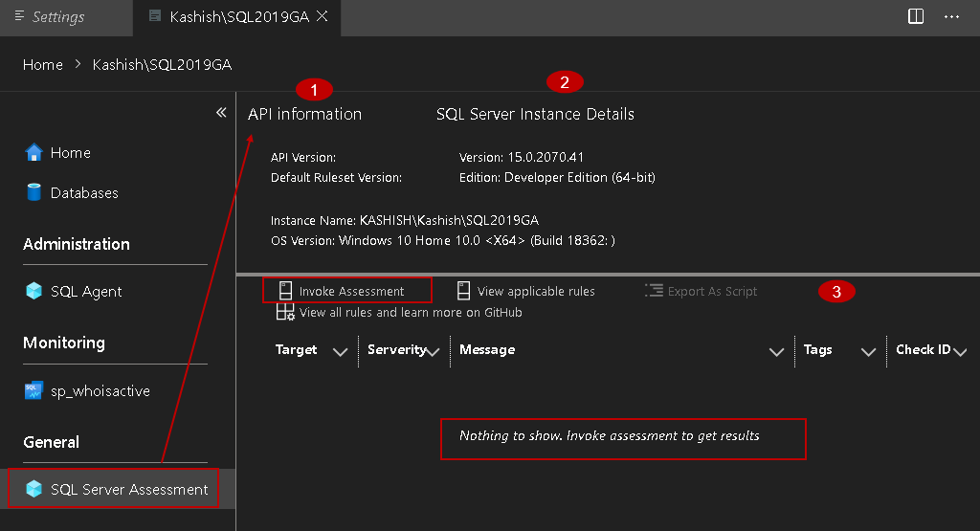Click Home in the breadcrumb
980x531 pixels.
43,65
